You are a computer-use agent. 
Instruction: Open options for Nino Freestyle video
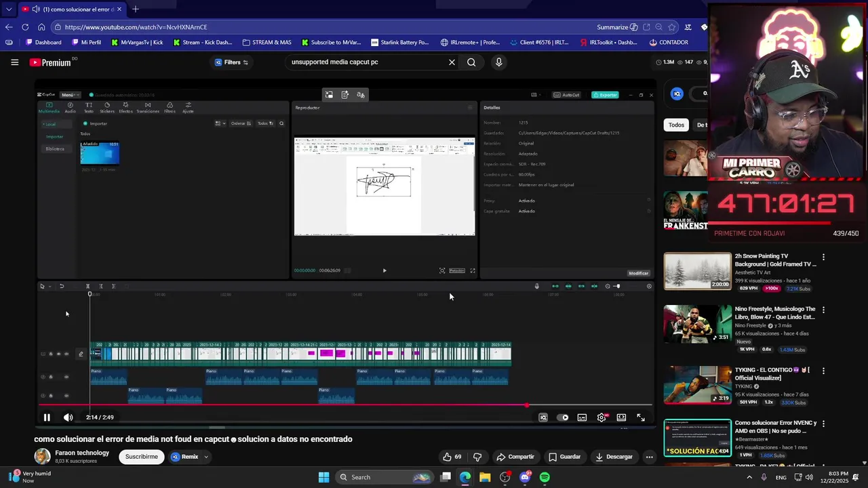823,310
